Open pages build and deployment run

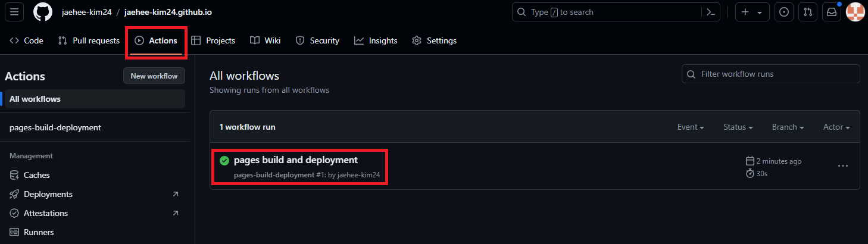[x=296, y=159]
